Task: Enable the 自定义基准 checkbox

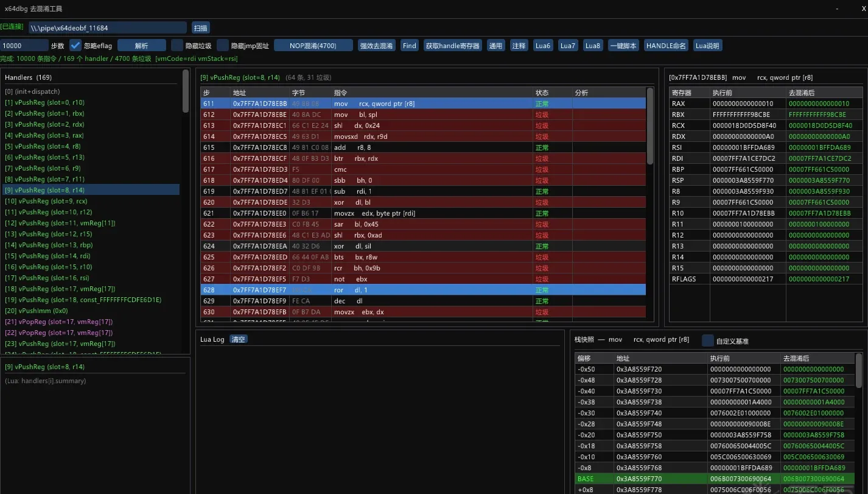Action: pyautogui.click(x=708, y=341)
